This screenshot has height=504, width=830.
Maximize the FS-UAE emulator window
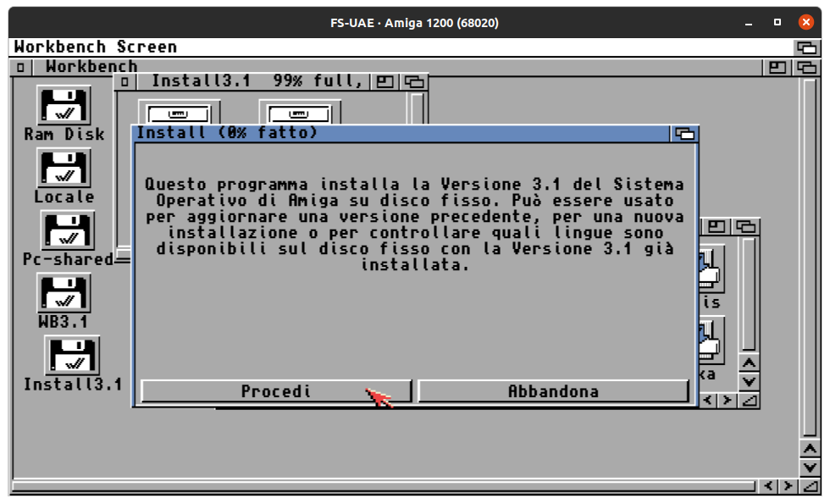(777, 22)
